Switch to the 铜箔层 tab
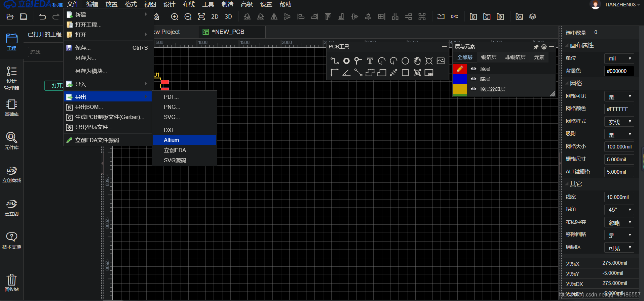 [489, 57]
